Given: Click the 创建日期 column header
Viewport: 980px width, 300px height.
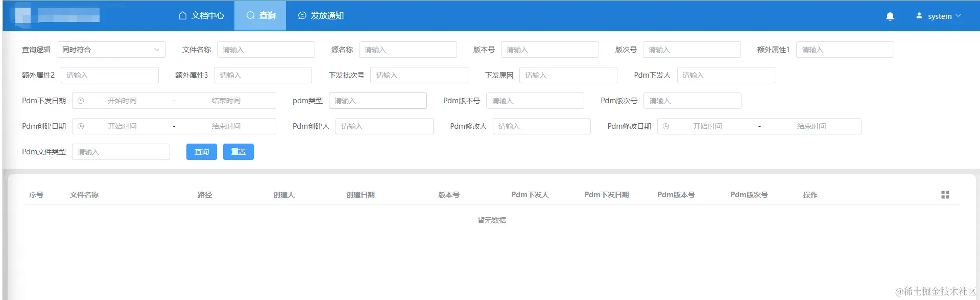Looking at the screenshot, I should (361, 195).
